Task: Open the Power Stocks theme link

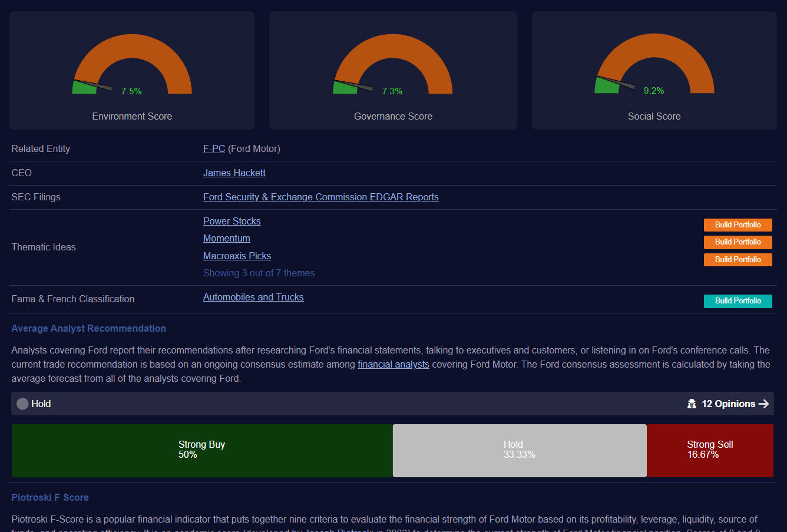Action: tap(232, 222)
